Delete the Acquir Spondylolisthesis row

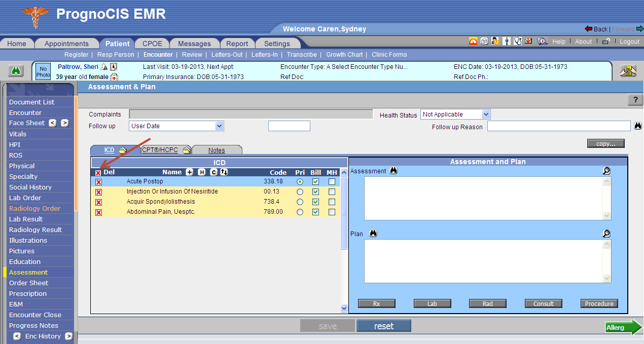(98, 202)
